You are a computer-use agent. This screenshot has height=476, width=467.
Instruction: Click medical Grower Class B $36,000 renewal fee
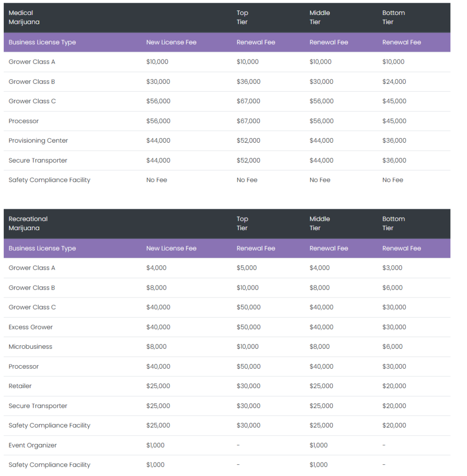[x=248, y=81]
